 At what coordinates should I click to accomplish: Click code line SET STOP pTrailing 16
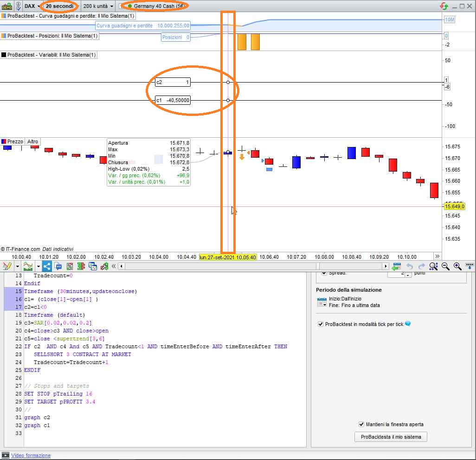tap(58, 394)
